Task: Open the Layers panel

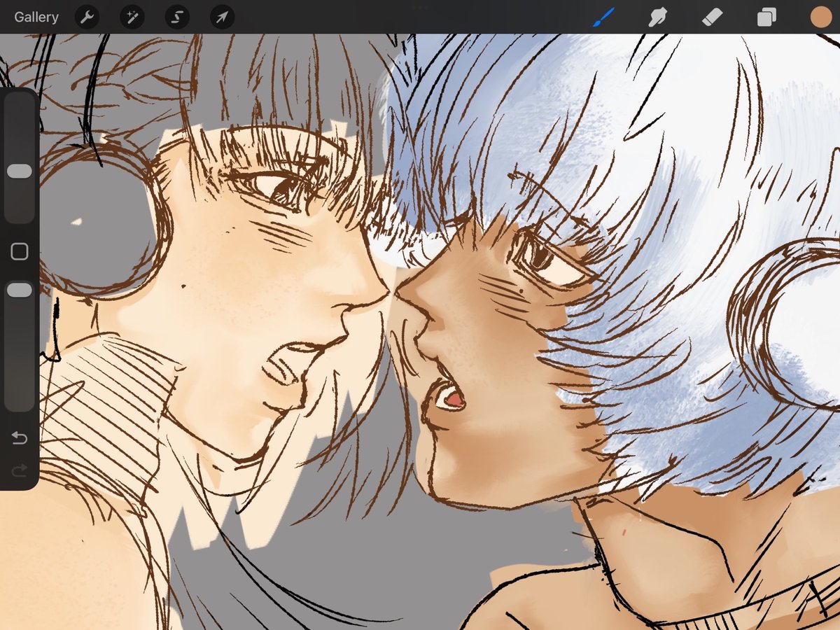Action: point(765,17)
